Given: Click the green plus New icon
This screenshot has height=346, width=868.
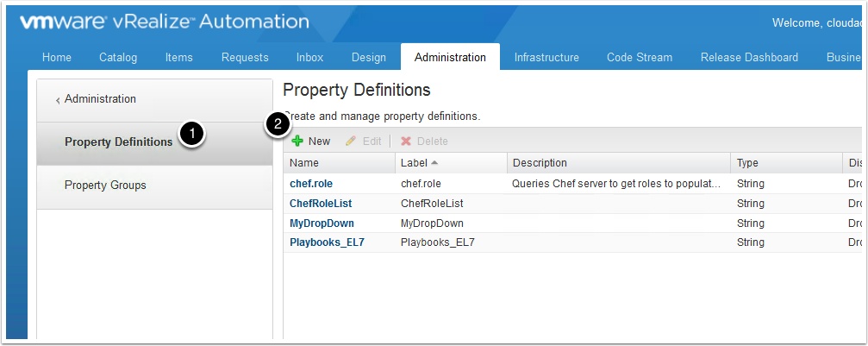Looking at the screenshot, I should click(x=297, y=141).
